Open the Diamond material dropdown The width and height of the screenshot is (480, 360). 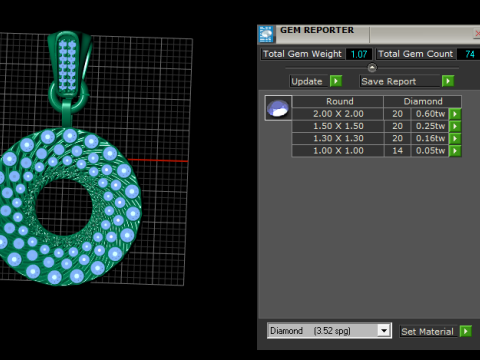click(x=384, y=331)
